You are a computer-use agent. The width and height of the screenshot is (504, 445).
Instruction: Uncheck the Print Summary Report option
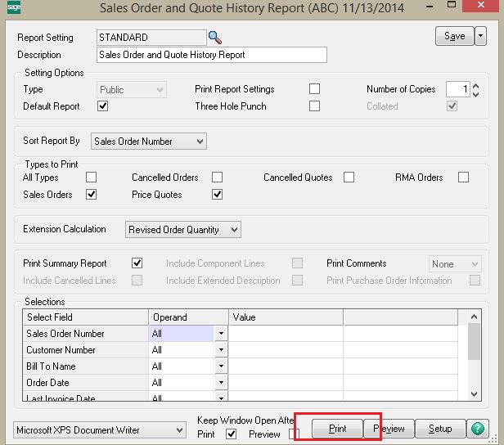(x=137, y=263)
